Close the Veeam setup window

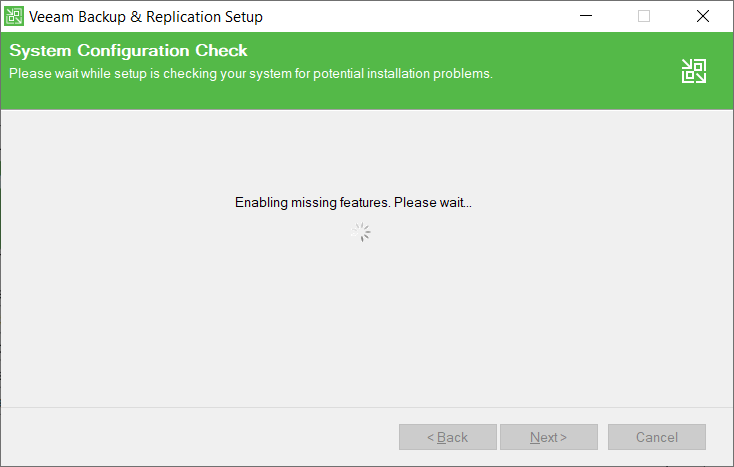click(702, 16)
